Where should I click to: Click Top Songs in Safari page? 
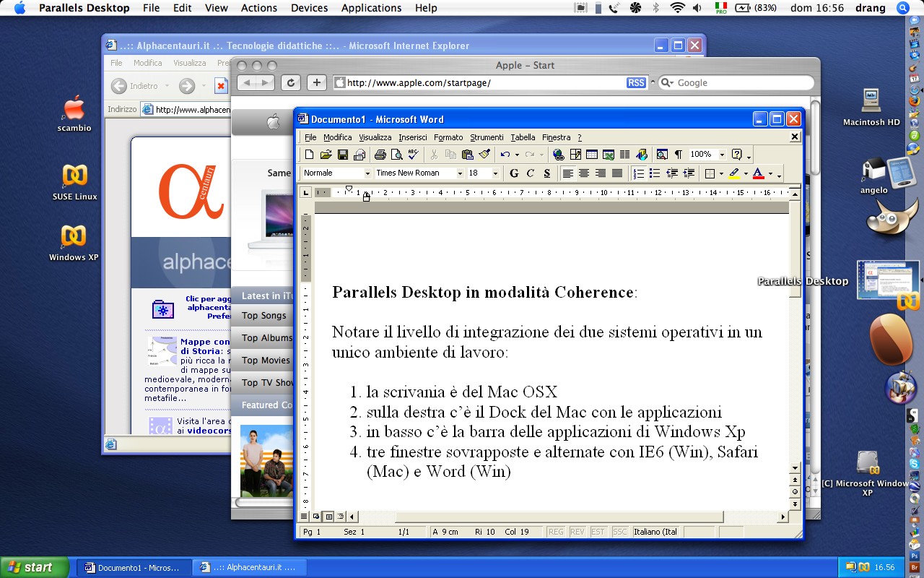pos(264,316)
